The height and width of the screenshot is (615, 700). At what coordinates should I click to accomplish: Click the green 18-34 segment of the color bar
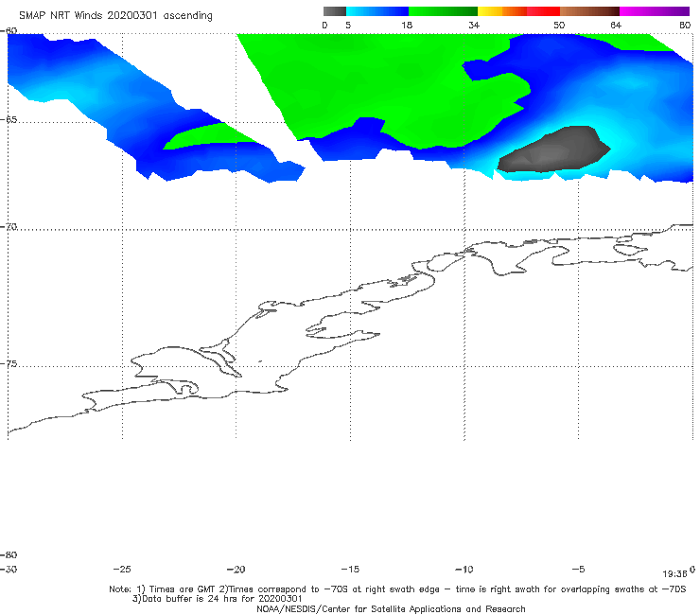click(x=443, y=11)
